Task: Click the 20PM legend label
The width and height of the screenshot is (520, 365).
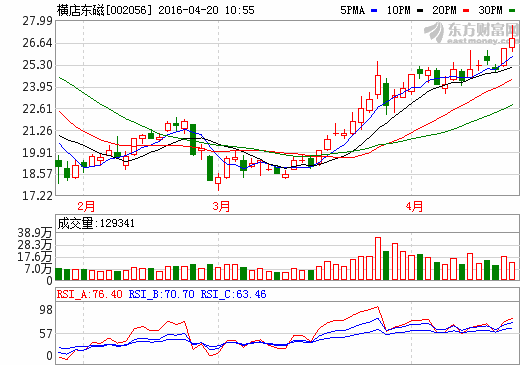Action: click(444, 10)
